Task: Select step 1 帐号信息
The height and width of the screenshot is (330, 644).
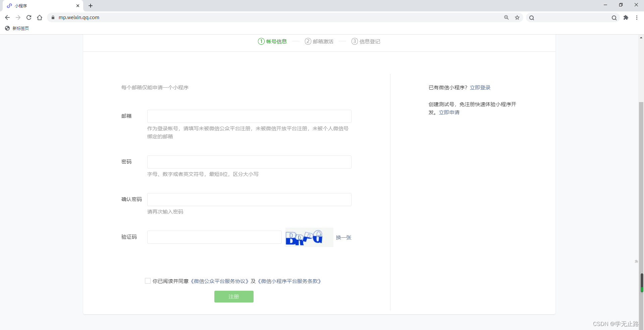Action: 272,41
